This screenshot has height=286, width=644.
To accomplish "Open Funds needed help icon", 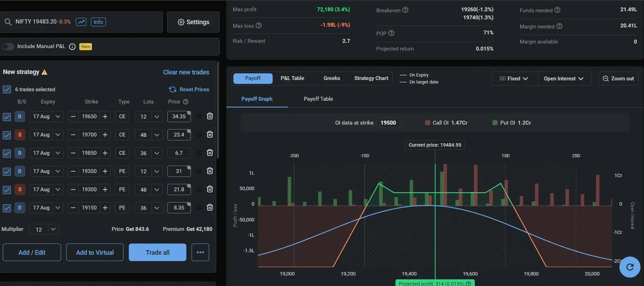I will [x=557, y=10].
